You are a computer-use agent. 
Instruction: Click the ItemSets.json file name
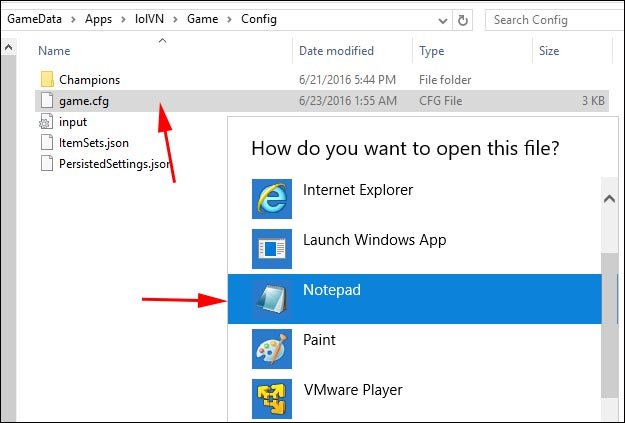(x=94, y=143)
